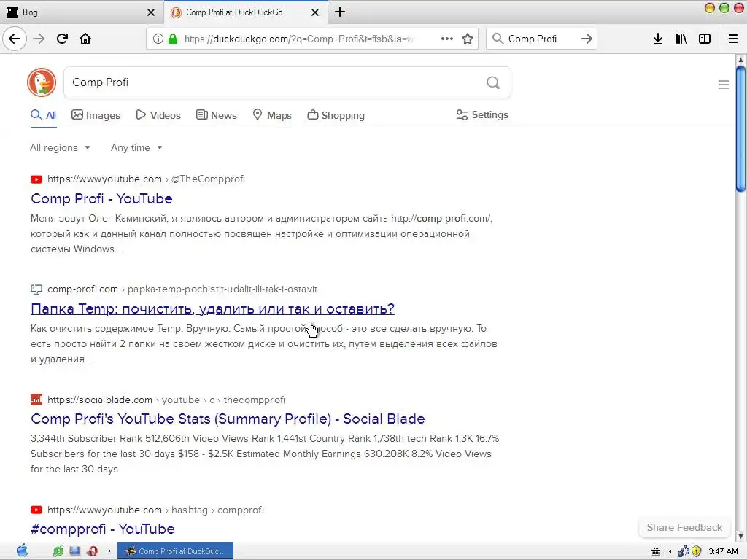Click the socialblade.com result URL
This screenshot has width=747, height=560.
click(x=166, y=400)
